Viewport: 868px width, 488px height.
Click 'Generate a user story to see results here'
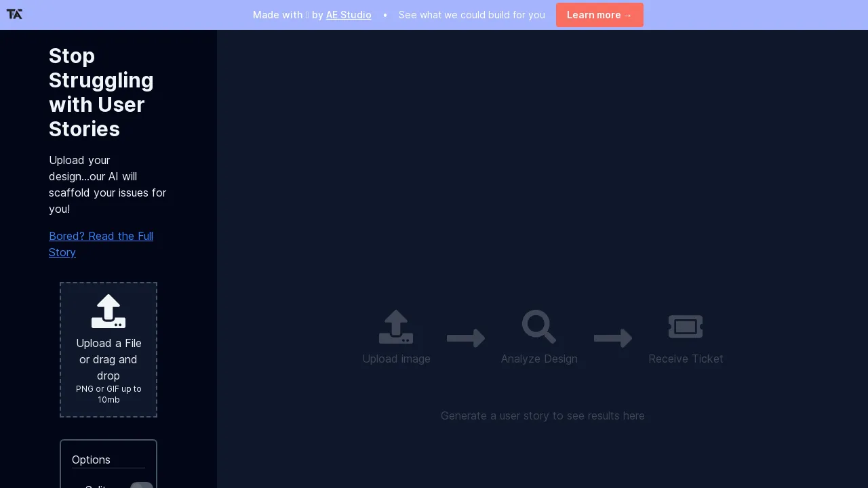tap(542, 415)
